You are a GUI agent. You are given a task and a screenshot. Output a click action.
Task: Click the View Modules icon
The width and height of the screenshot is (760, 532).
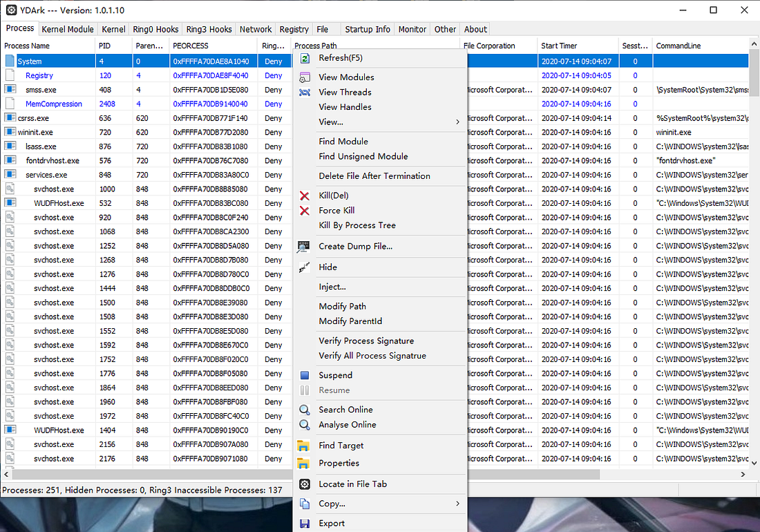(305, 77)
